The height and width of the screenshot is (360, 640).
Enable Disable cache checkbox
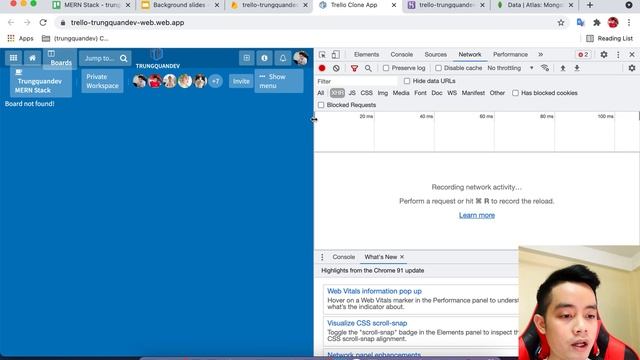click(438, 68)
